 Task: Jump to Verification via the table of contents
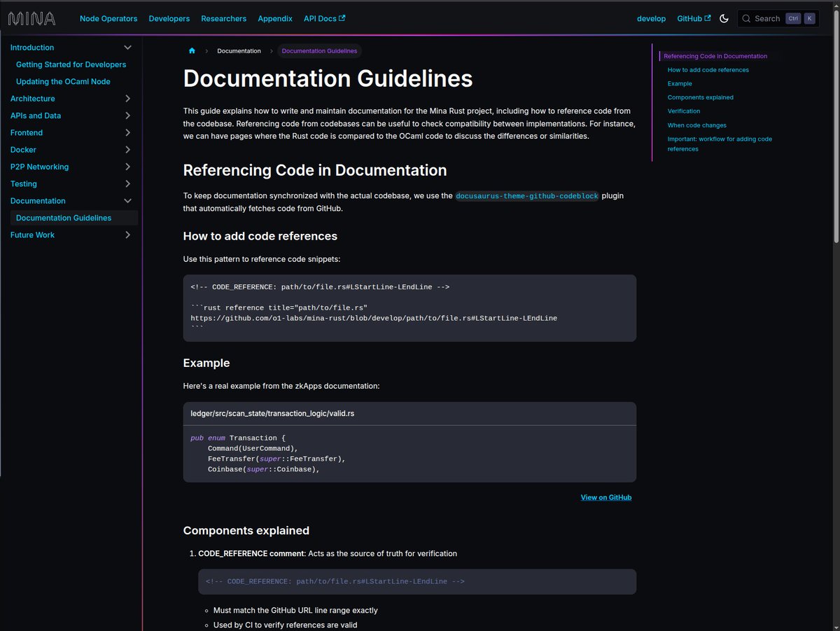(684, 111)
